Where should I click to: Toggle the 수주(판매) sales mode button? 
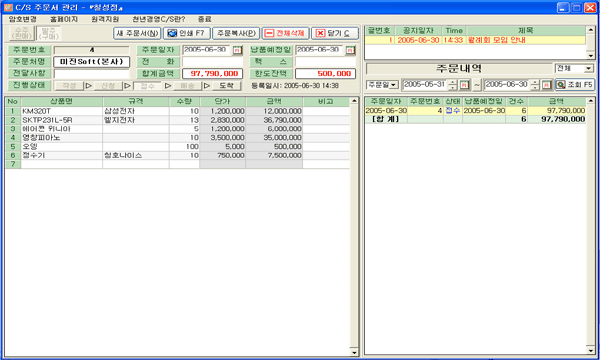[x=22, y=33]
